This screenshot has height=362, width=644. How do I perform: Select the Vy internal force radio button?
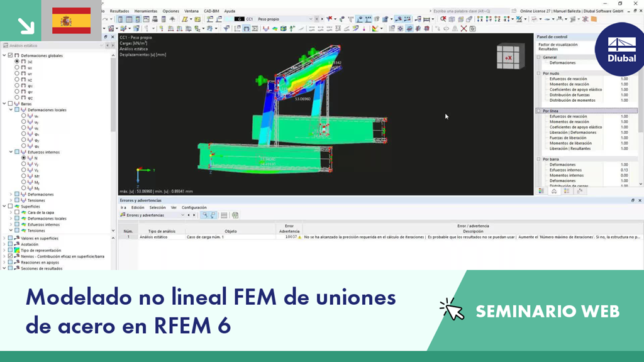click(x=23, y=164)
